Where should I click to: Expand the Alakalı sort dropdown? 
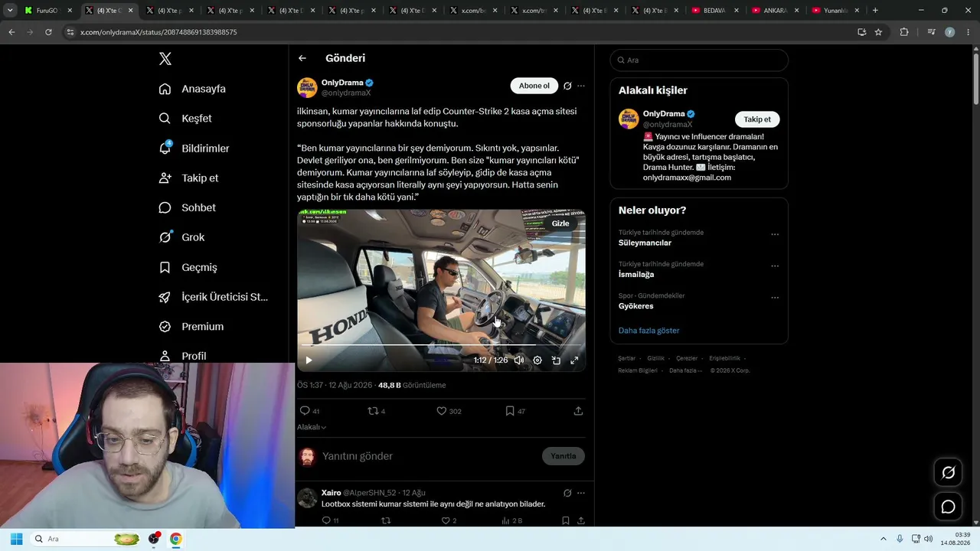coord(312,427)
